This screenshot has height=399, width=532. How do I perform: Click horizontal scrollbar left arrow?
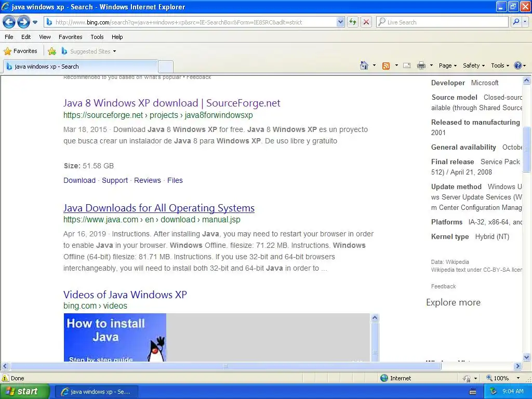coord(5,366)
